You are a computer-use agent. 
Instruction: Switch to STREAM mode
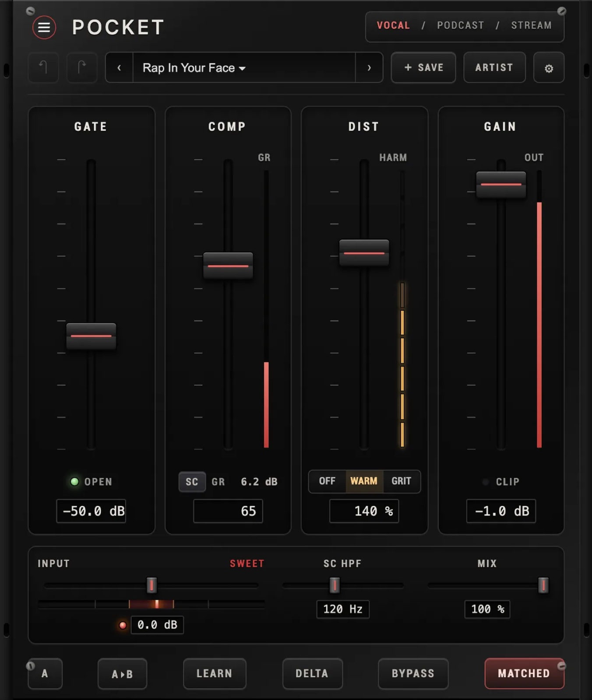click(x=531, y=25)
